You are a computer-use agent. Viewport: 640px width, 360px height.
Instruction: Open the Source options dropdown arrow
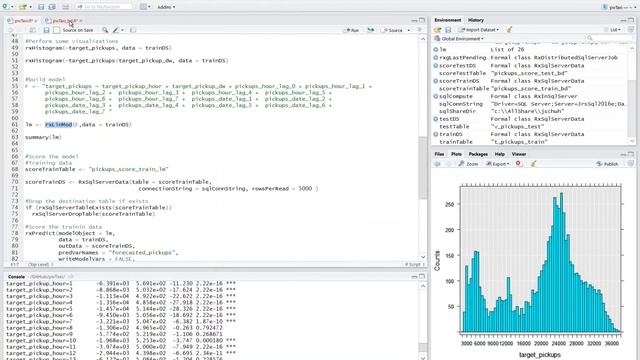coord(409,30)
